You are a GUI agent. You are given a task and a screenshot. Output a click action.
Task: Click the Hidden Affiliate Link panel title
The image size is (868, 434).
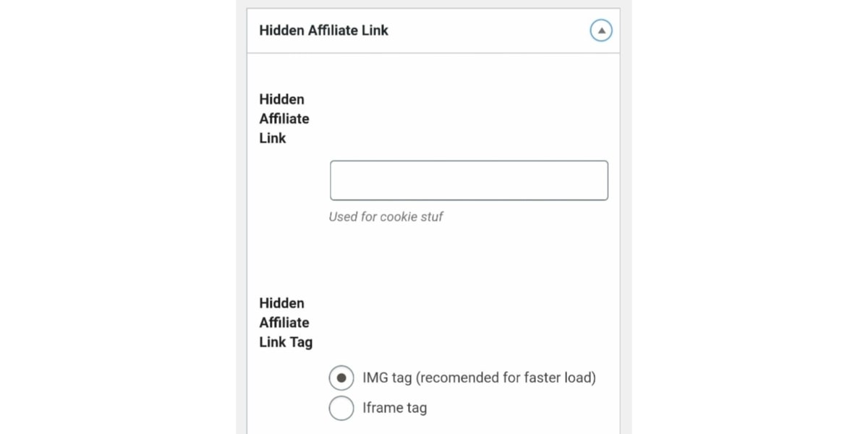coord(323,30)
